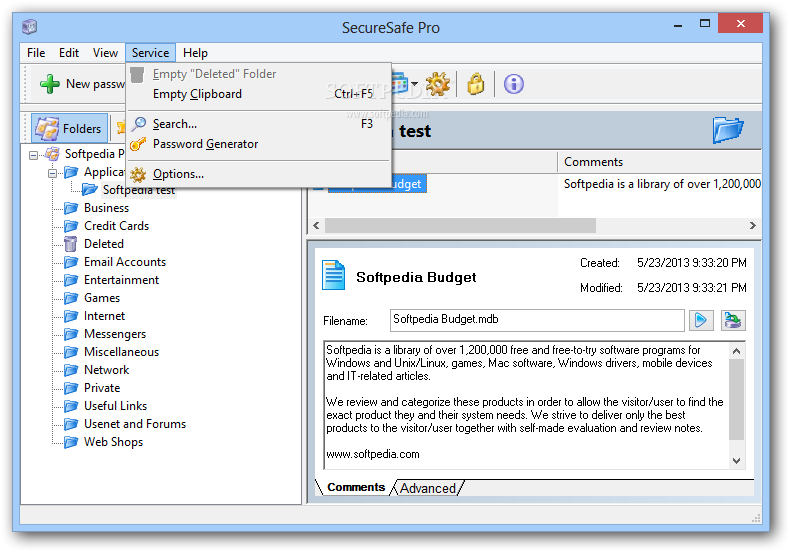Click the Options gear menu icon
Viewport: 790px width, 552px height.
click(138, 174)
